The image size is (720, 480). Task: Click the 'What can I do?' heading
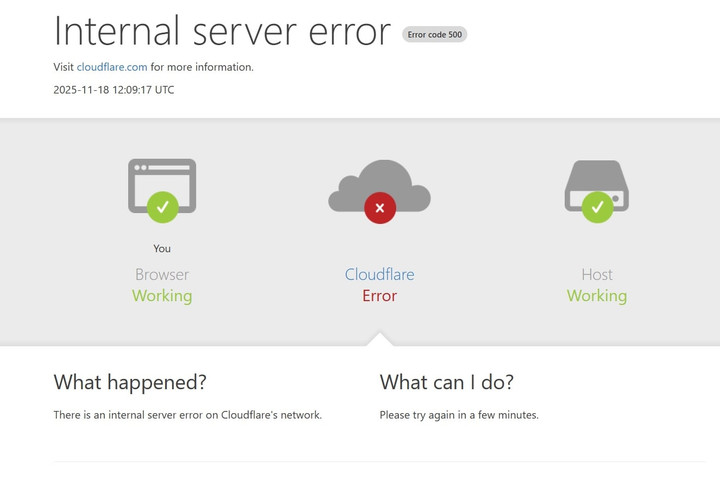click(x=447, y=382)
